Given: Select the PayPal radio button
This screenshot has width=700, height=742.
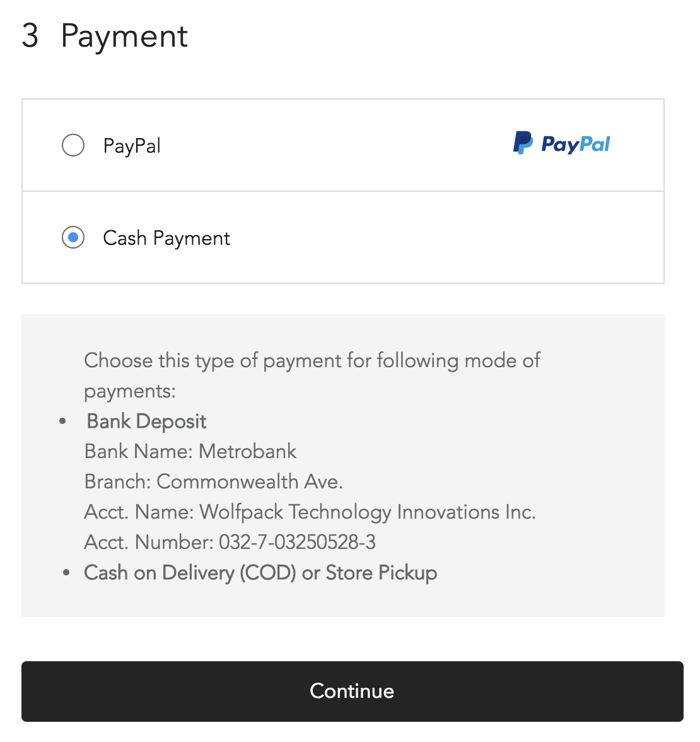Looking at the screenshot, I should (73, 145).
